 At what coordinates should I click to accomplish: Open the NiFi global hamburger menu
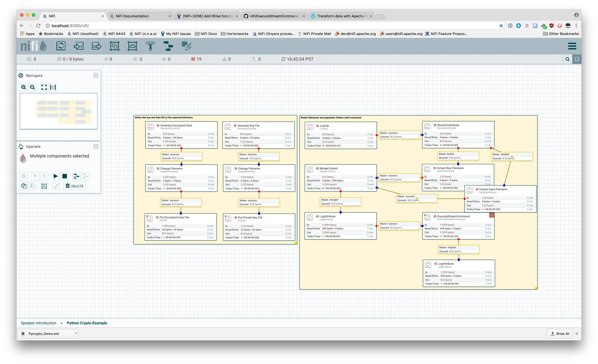[x=572, y=46]
